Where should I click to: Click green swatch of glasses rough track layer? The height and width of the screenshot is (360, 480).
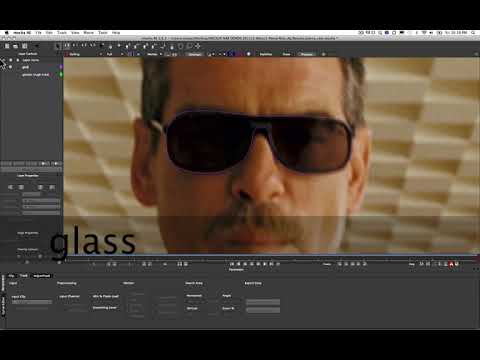pos(61,74)
